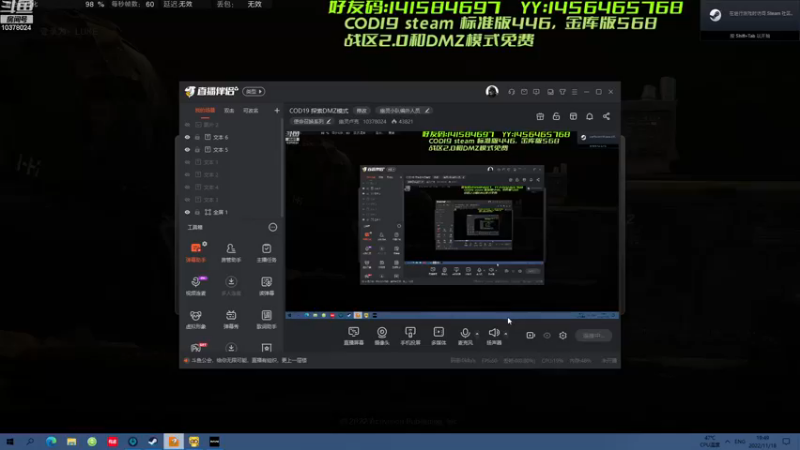
Task: Open Windows taskbar search
Action: coord(30,441)
